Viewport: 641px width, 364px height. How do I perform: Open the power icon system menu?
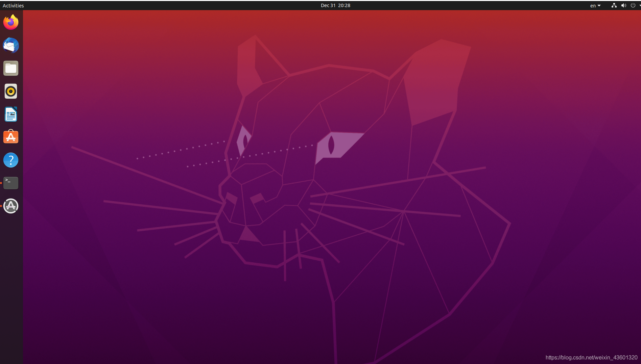[633, 5]
